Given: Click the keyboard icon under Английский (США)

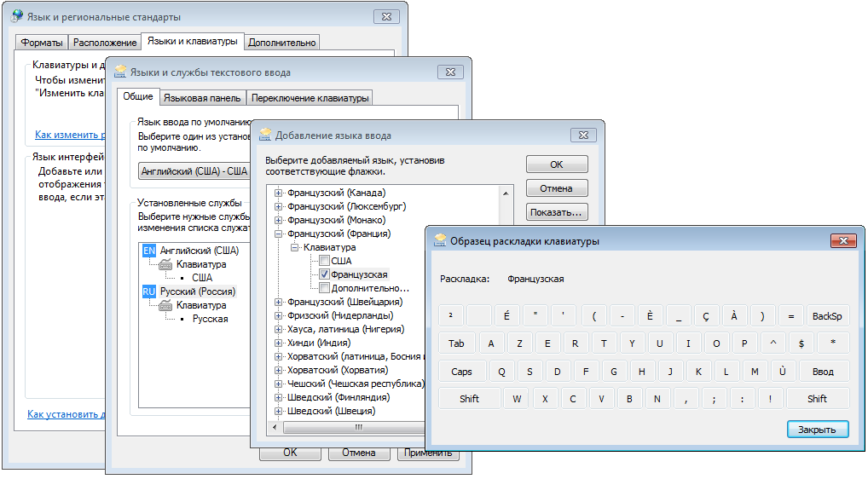Looking at the screenshot, I should click(165, 264).
